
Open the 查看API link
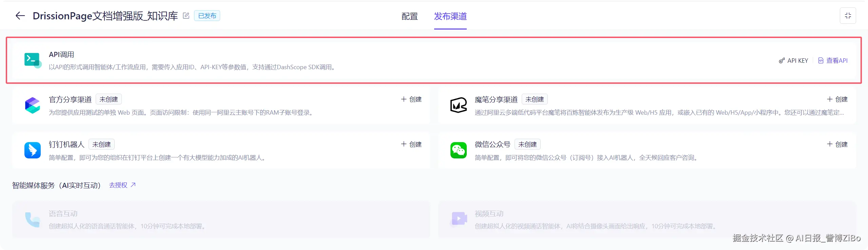coord(837,61)
